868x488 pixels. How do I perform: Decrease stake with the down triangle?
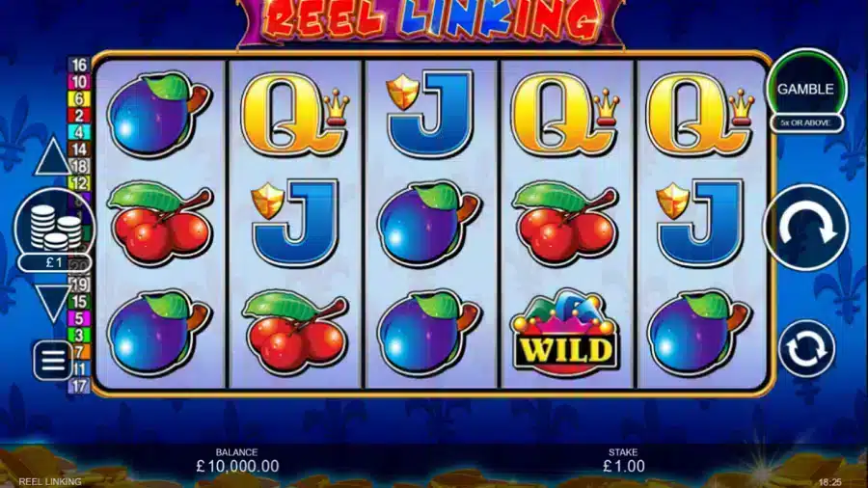click(x=53, y=303)
